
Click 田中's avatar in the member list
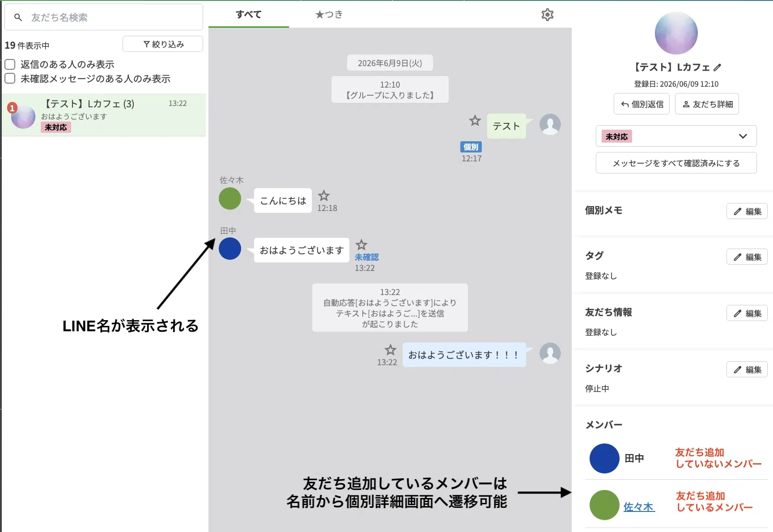point(604,458)
